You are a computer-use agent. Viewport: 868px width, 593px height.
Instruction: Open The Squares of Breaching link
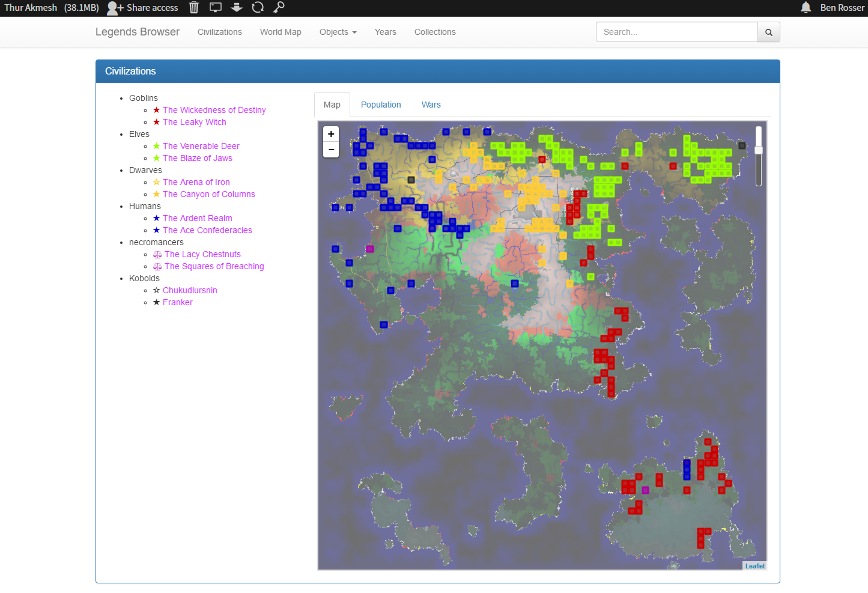pyautogui.click(x=214, y=266)
